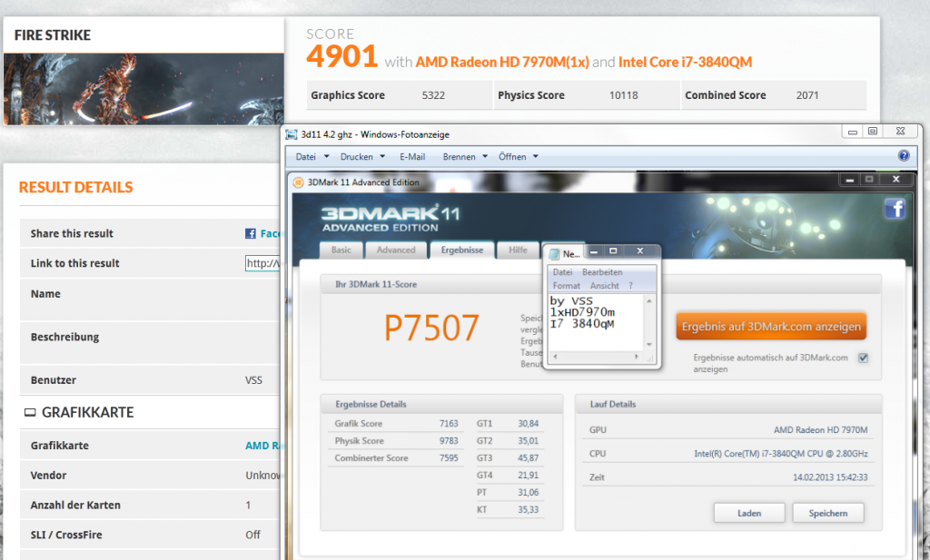Open the ? help menu in Notepad
This screenshot has height=560, width=930.
pos(630,286)
